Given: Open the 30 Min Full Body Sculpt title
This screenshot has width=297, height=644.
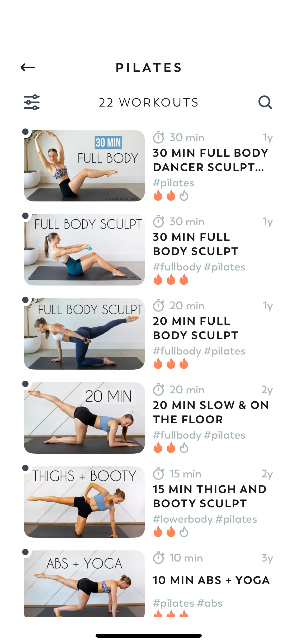Looking at the screenshot, I should tap(196, 244).
